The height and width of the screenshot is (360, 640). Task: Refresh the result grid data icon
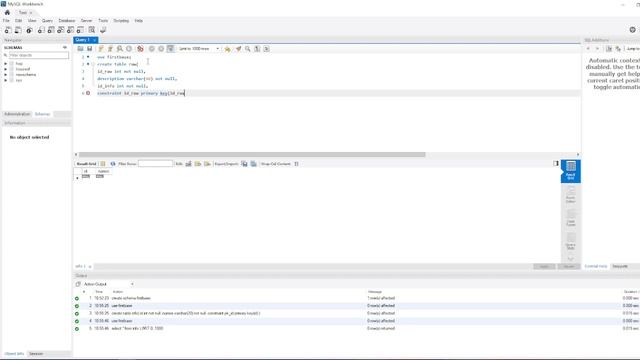coord(113,164)
